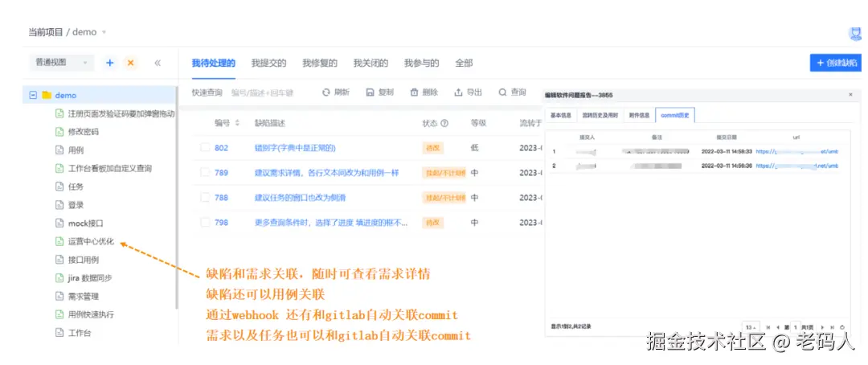Screen dimensions: 868x365
Task: Go to last page in commit dialog
Action: (x=832, y=327)
